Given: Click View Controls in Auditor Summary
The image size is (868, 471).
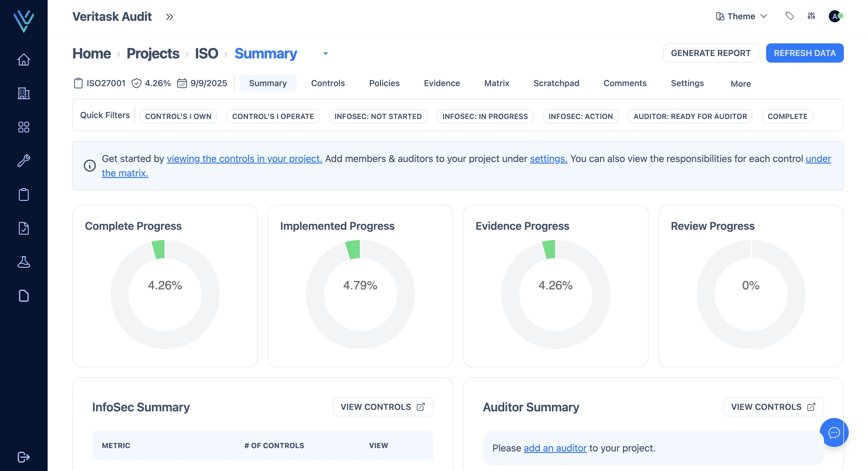Looking at the screenshot, I should [x=773, y=407].
